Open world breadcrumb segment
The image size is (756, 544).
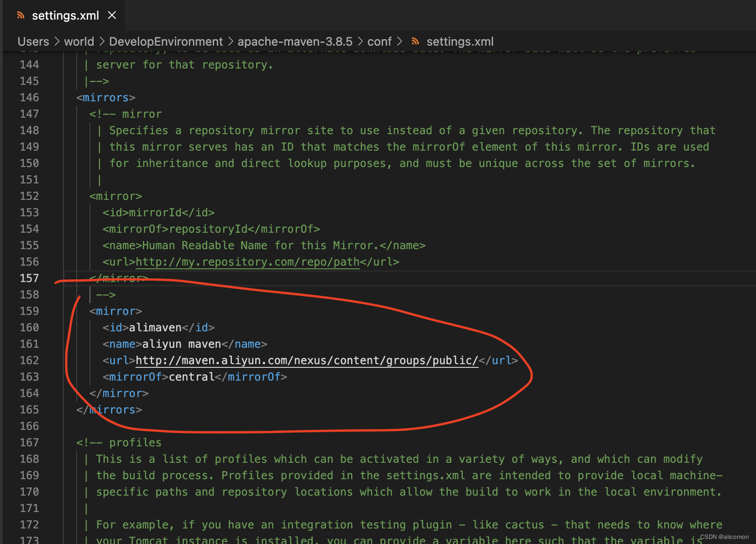tap(79, 42)
